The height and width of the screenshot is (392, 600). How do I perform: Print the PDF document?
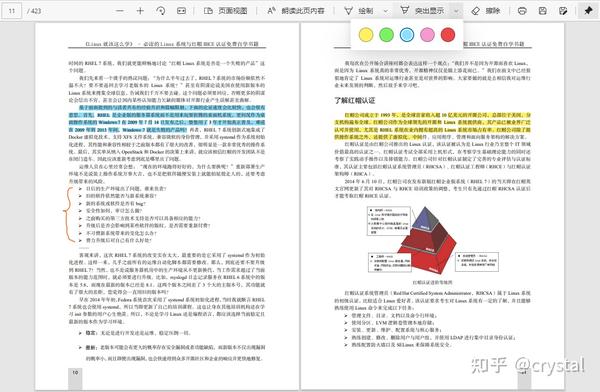522,11
